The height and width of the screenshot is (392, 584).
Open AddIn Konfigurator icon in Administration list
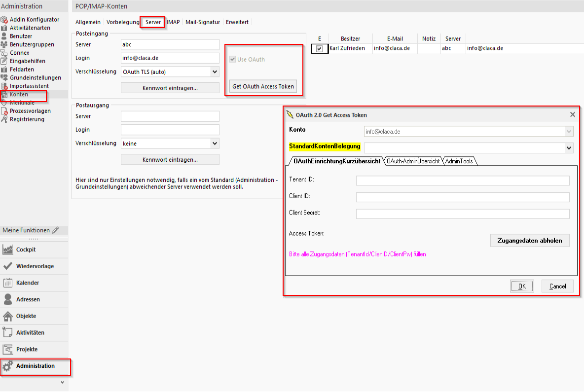click(x=4, y=19)
